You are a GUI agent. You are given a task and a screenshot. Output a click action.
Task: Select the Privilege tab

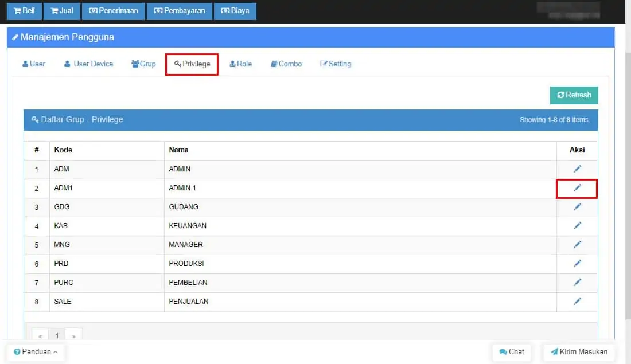coord(192,64)
